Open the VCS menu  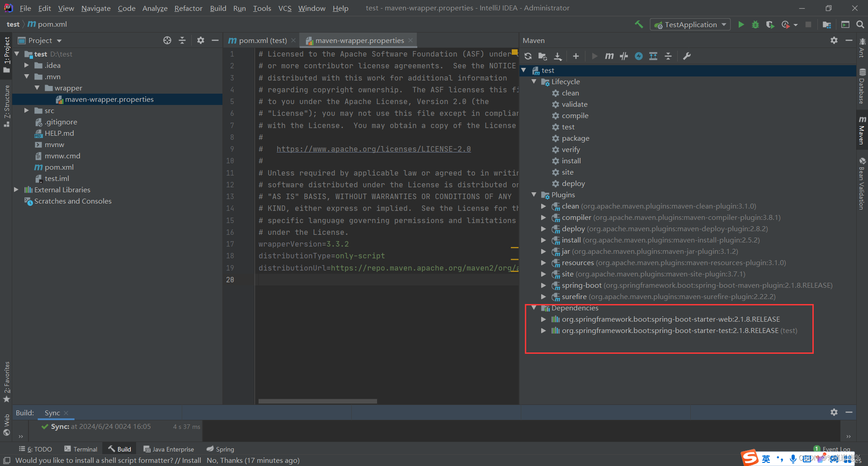point(285,8)
